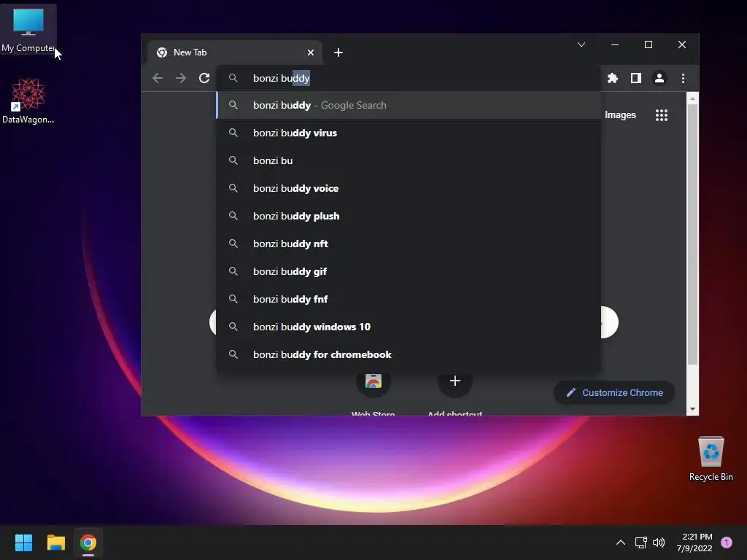Click search icon beside 'bonzi buddy virus'
Screen dimensions: 747x560
click(233, 133)
